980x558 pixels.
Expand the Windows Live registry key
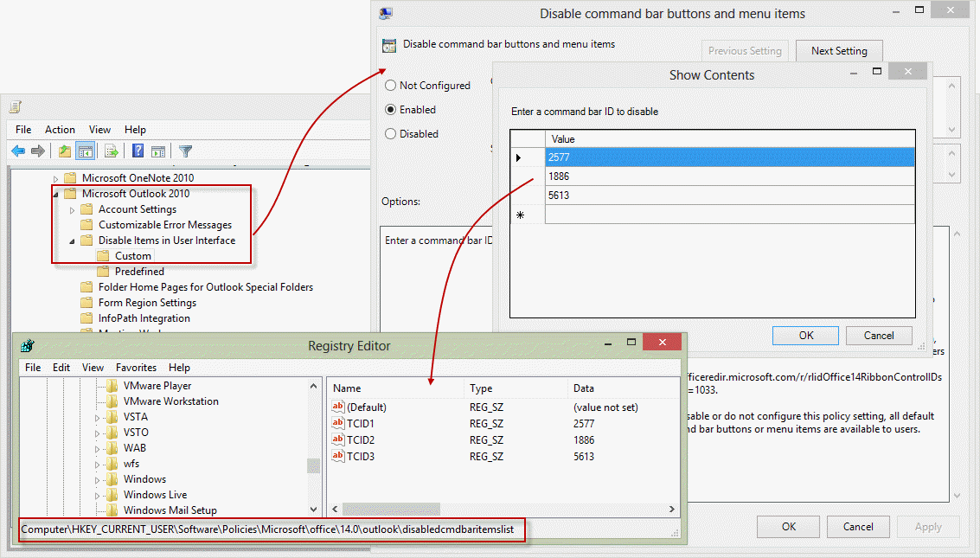coord(98,496)
